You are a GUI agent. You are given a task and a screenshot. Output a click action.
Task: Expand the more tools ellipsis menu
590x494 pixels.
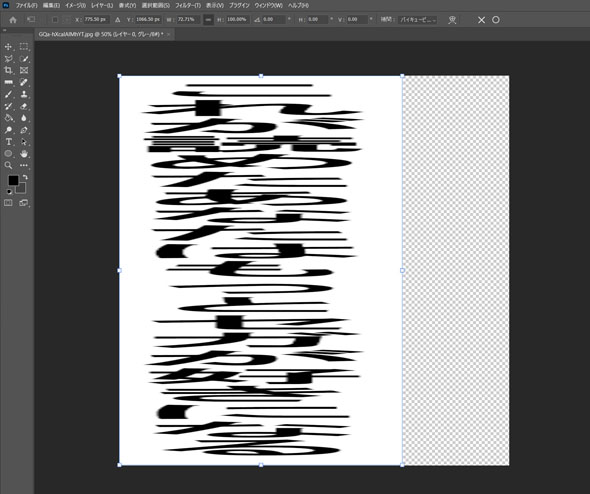pos(24,166)
